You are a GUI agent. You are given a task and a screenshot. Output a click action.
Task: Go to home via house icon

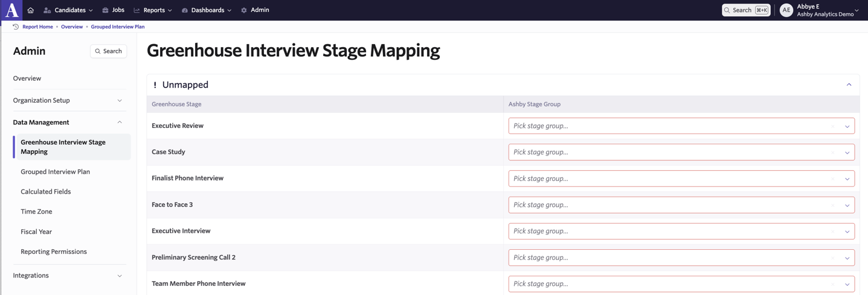tap(31, 10)
